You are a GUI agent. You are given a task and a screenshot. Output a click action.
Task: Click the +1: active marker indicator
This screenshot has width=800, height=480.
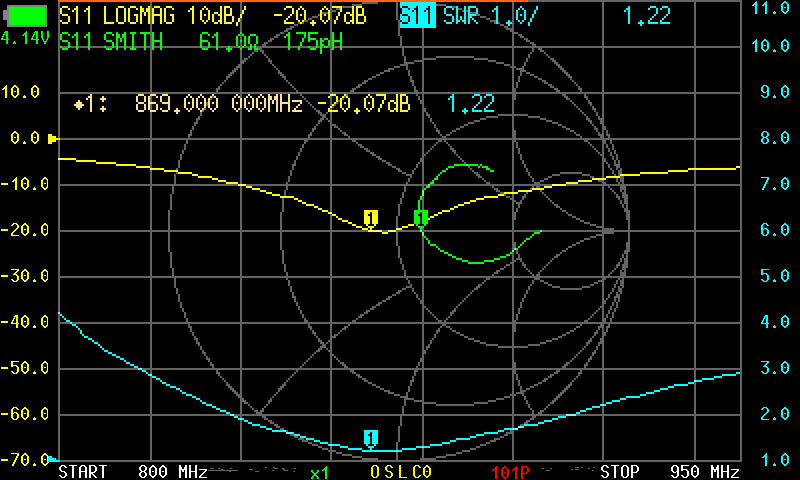[x=90, y=105]
